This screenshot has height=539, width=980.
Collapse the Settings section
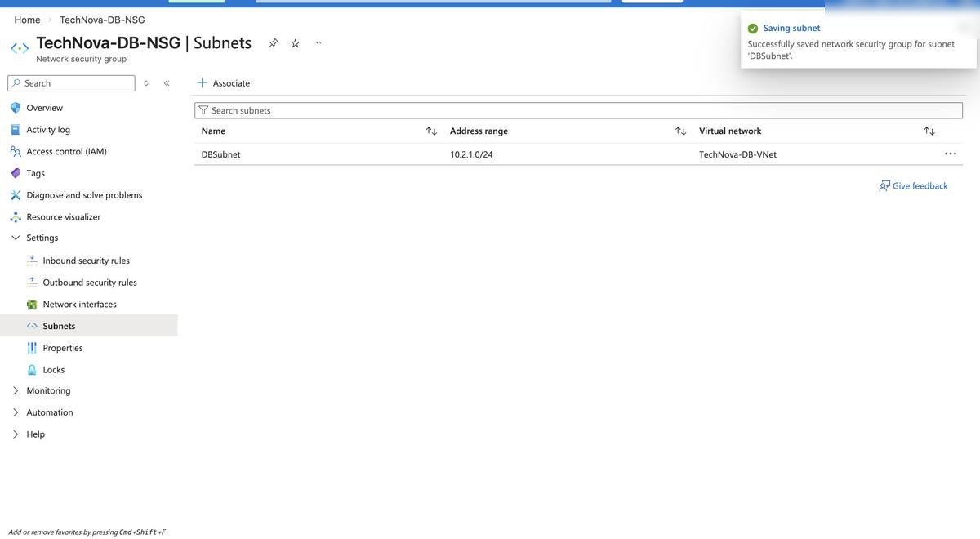tap(16, 238)
